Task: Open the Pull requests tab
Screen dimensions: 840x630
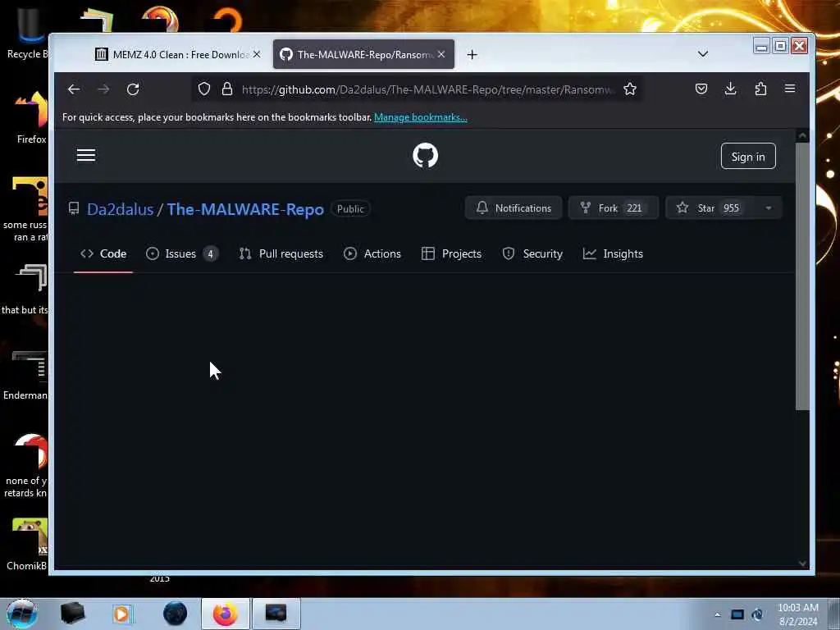Action: point(281,254)
